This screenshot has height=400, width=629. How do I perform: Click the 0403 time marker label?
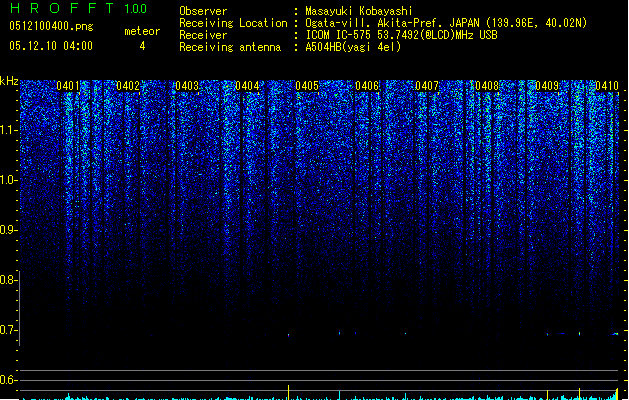(x=187, y=86)
